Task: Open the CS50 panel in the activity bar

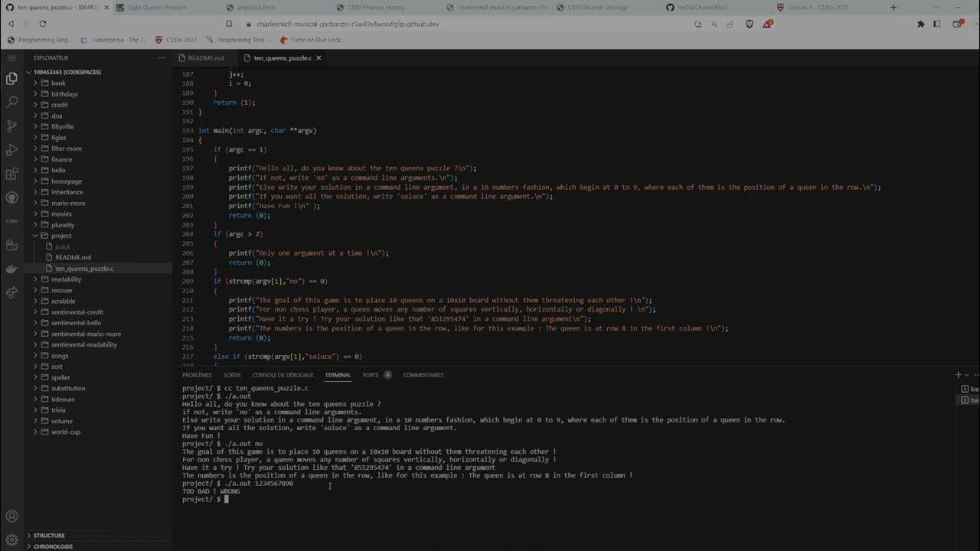Action: (11, 221)
